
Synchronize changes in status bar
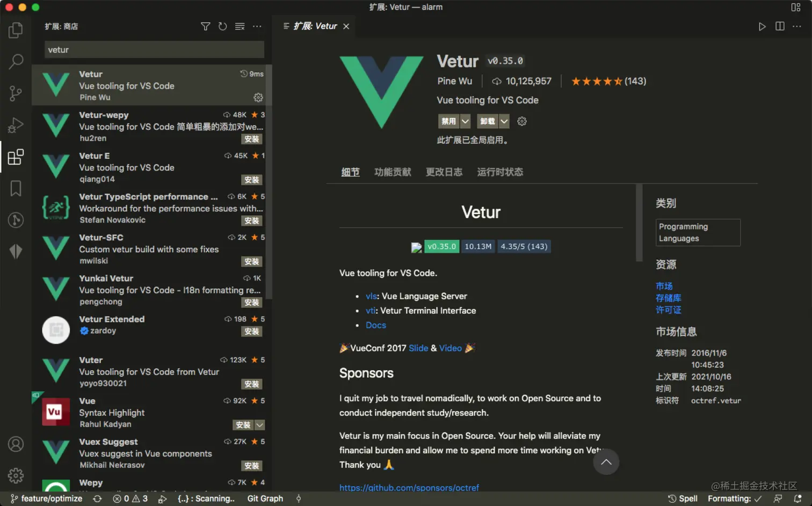pyautogui.click(x=97, y=498)
